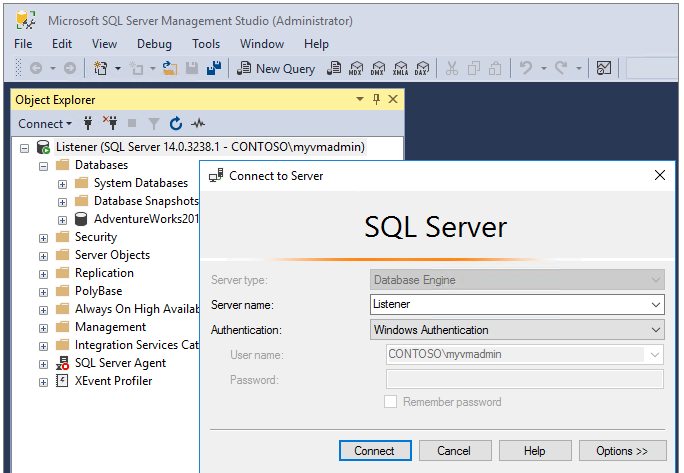Screen dimensions: 684x473
Task: Click the Help button in dialog
Action: point(535,450)
